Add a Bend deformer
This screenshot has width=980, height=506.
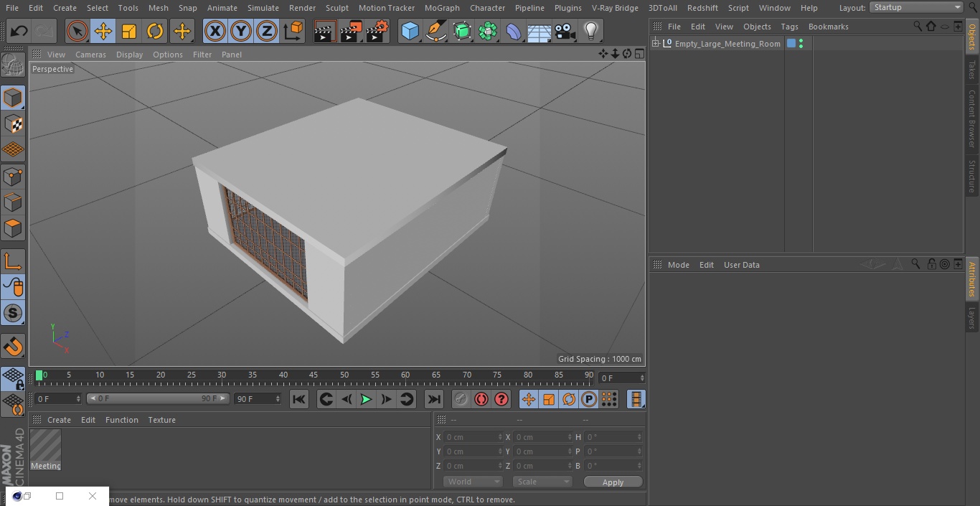514,32
